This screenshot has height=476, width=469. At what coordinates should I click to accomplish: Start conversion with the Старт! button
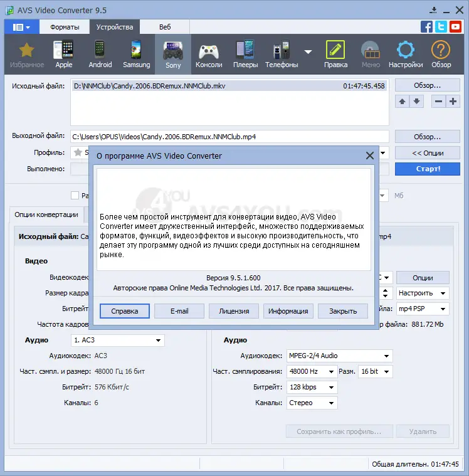point(428,169)
